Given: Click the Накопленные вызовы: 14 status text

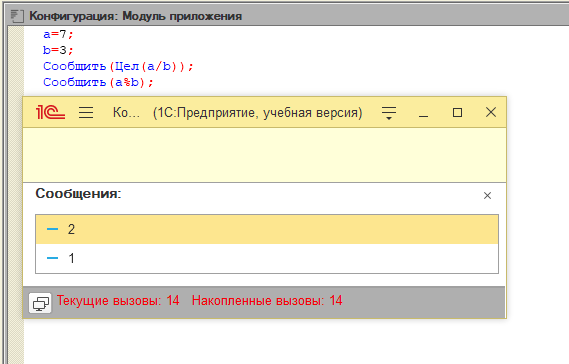Looking at the screenshot, I should [267, 300].
